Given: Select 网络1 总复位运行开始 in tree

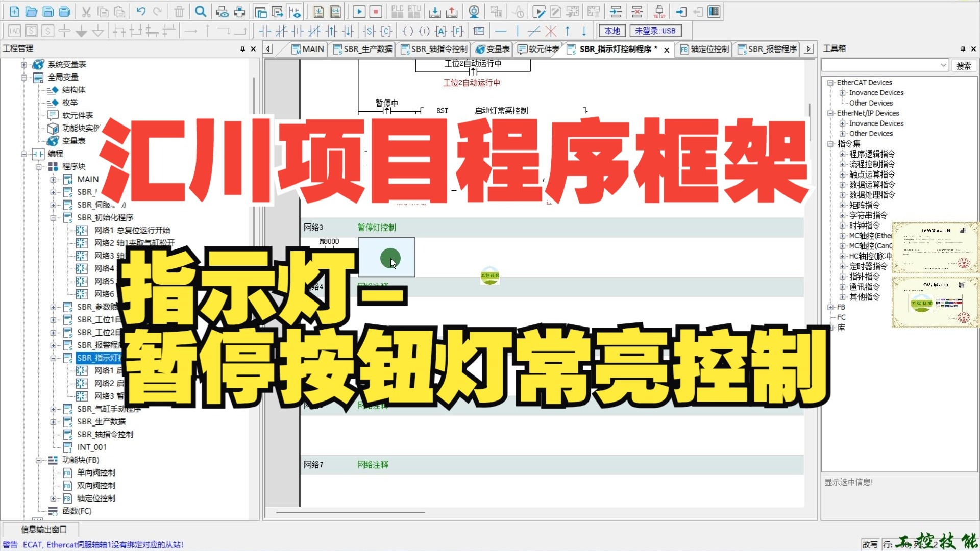Looking at the screenshot, I should coord(132,231).
